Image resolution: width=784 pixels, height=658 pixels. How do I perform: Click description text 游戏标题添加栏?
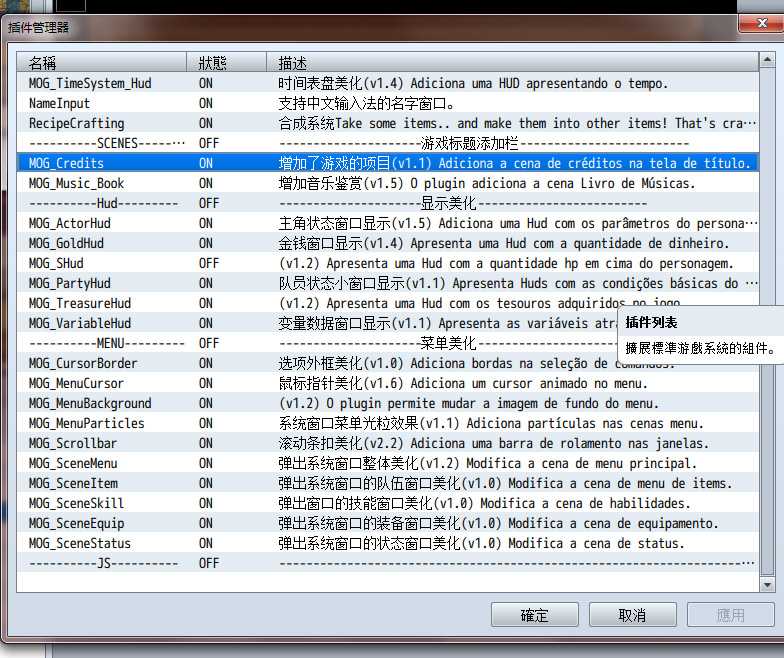(470, 143)
